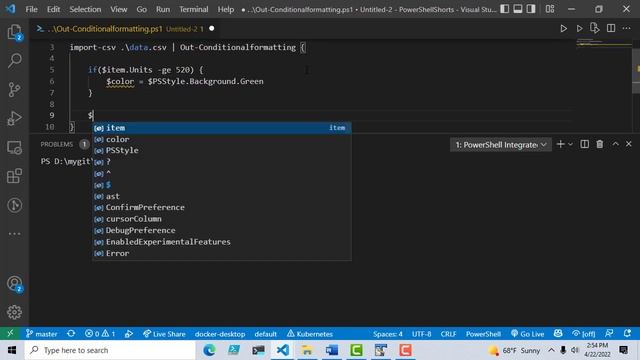Screen dimensions: 640x360
Task: Open the Accounts menu icon
Action: (x=14, y=284)
